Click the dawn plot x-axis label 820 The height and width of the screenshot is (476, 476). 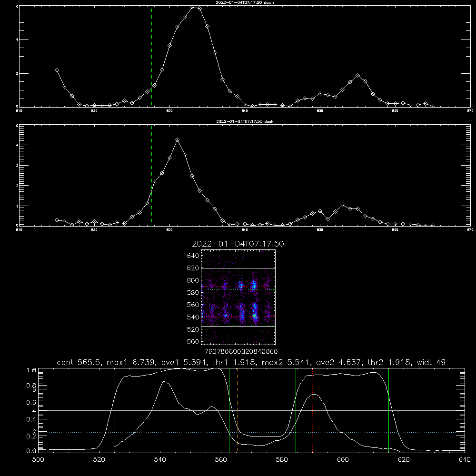click(x=94, y=111)
